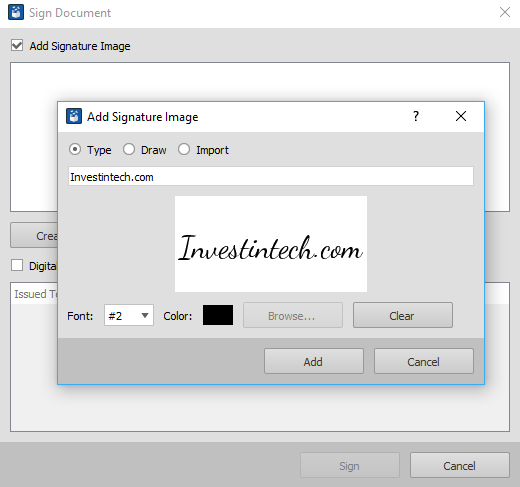Click the Add Signature Image dialog app icon

pos(74,116)
